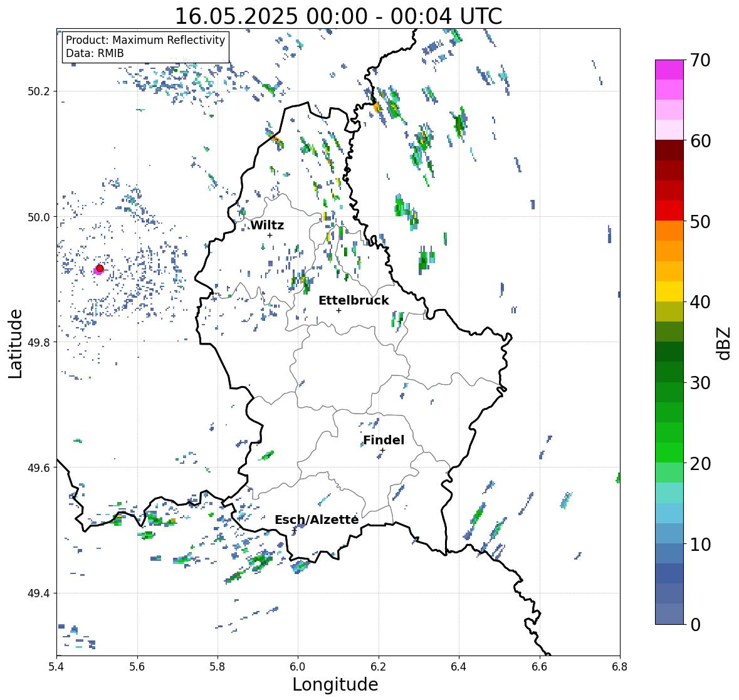Select the Wiltz city label
This screenshot has width=739, height=700.
pyautogui.click(x=267, y=225)
